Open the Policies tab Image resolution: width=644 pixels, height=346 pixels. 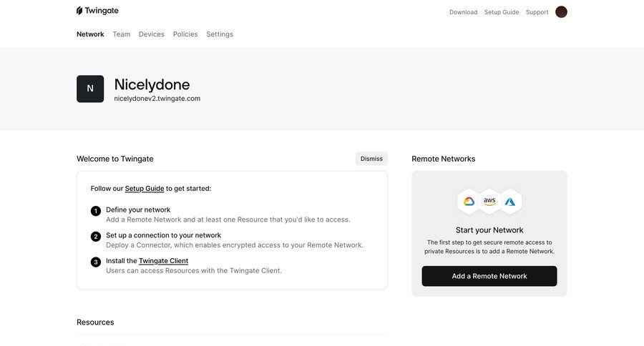pos(185,34)
